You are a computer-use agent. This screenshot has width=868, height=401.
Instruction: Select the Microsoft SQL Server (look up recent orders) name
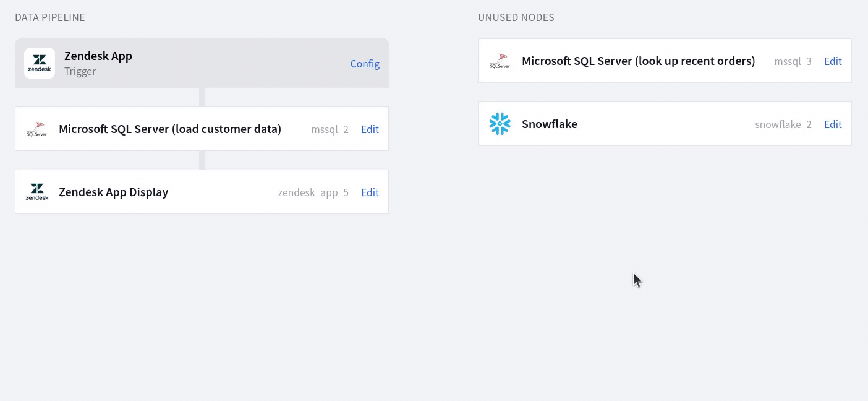point(638,61)
